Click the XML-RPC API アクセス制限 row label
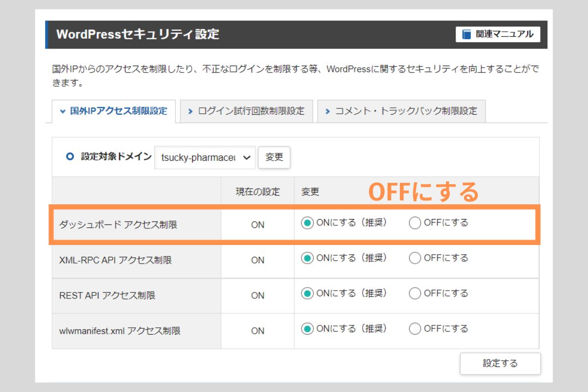This screenshot has width=588, height=392. coord(116,260)
